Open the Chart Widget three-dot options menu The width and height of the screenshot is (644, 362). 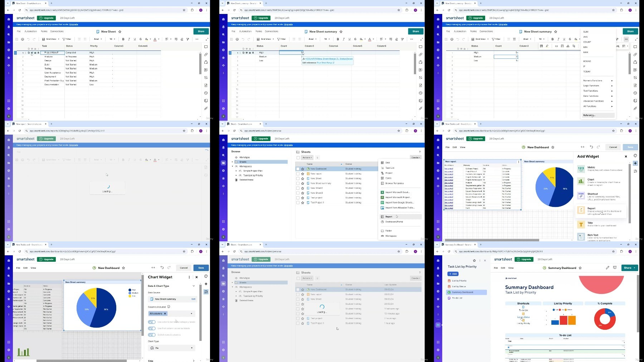tap(189, 277)
